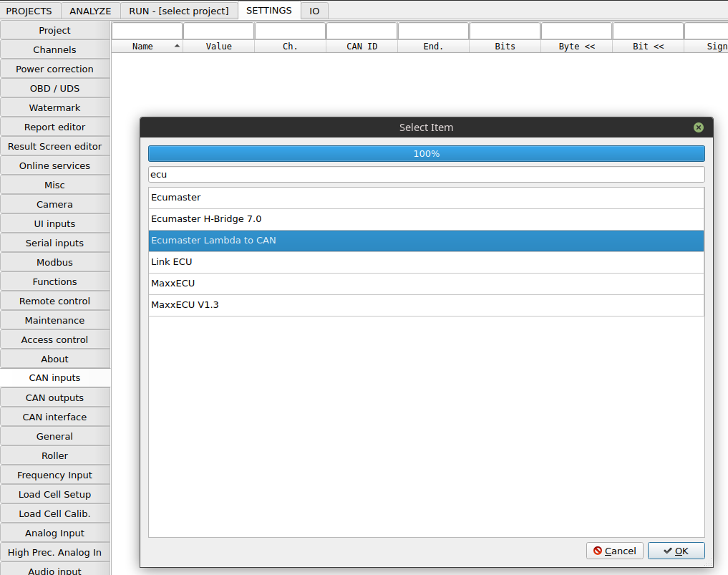Screen dimensions: 728x575
Task: Focus the search field containing 'ecu'
Action: (426, 175)
